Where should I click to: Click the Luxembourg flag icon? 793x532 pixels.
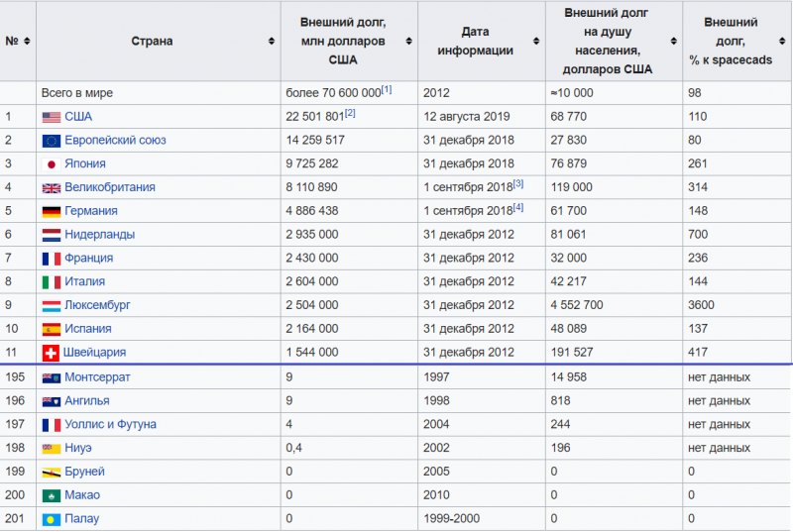pyautogui.click(x=52, y=306)
